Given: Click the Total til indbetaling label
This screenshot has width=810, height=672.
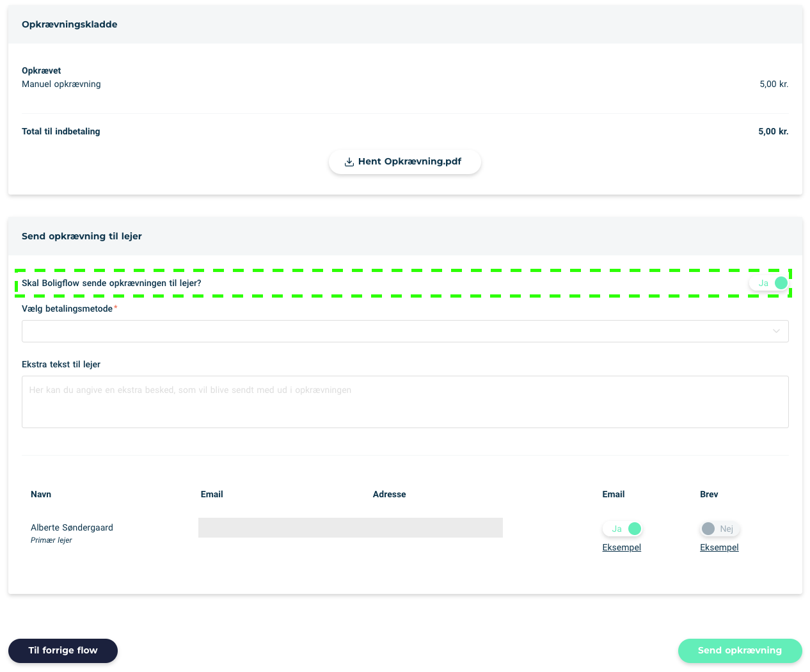Looking at the screenshot, I should click(61, 131).
